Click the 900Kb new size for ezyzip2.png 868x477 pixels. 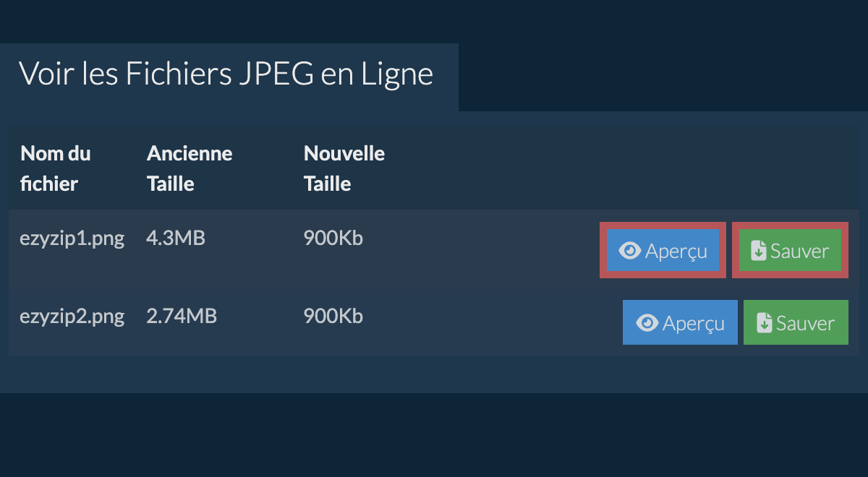click(333, 317)
